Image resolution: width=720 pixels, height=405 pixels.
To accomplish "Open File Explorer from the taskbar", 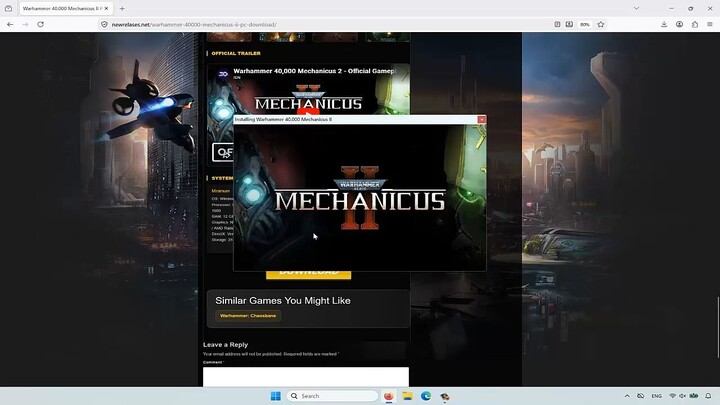I will [x=407, y=396].
